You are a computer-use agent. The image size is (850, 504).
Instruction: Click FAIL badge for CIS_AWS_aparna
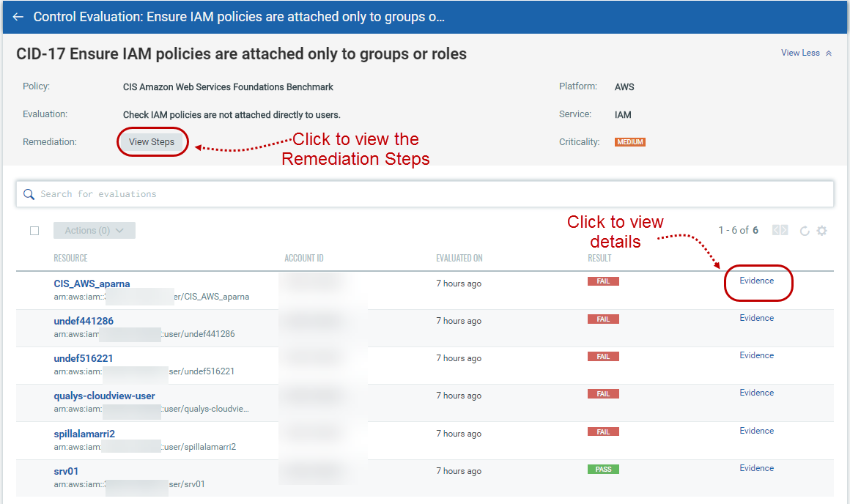[x=603, y=281]
